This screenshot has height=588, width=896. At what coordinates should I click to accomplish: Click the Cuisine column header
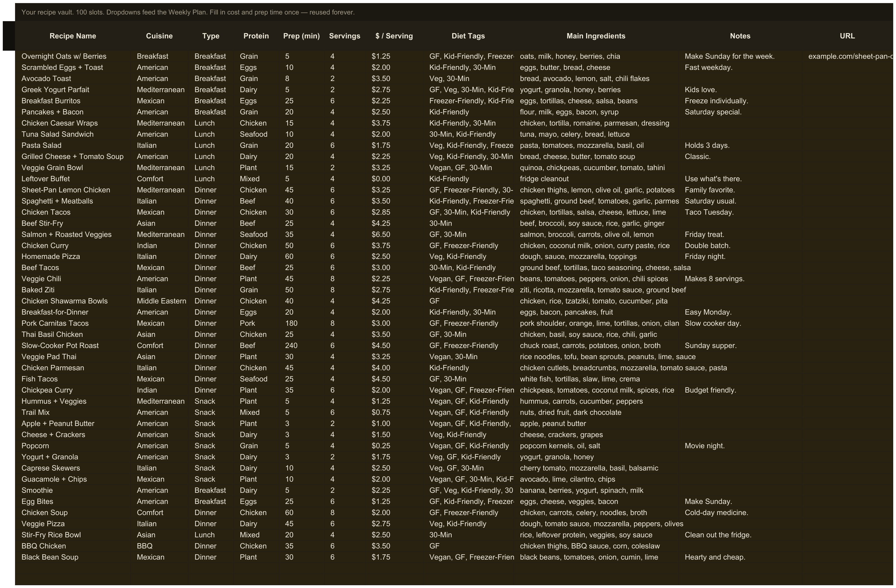click(x=159, y=36)
